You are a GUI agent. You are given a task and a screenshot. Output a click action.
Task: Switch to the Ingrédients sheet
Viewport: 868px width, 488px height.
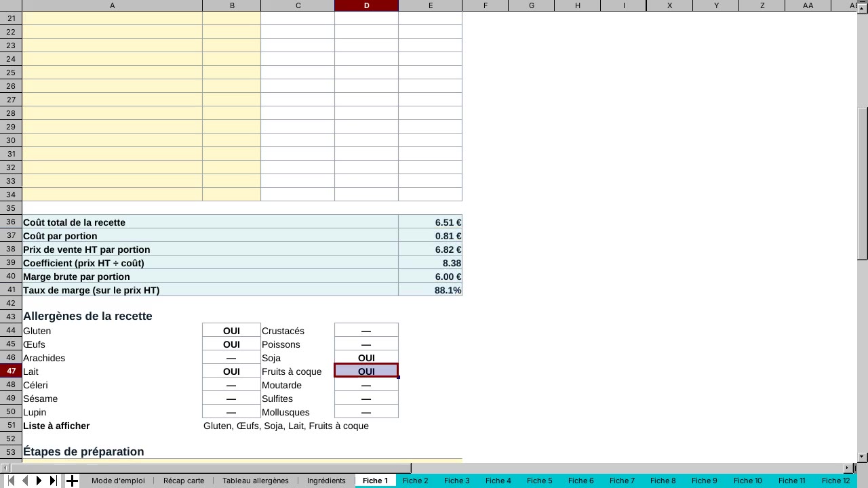(326, 481)
